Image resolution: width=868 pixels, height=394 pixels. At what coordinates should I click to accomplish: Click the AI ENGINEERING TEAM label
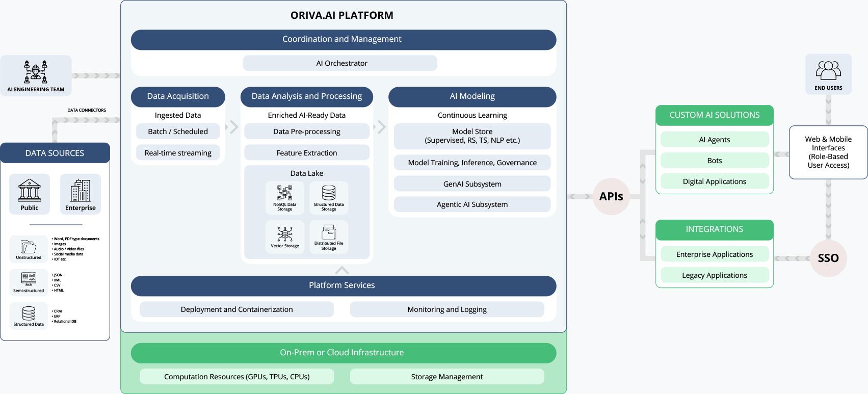tap(36, 89)
